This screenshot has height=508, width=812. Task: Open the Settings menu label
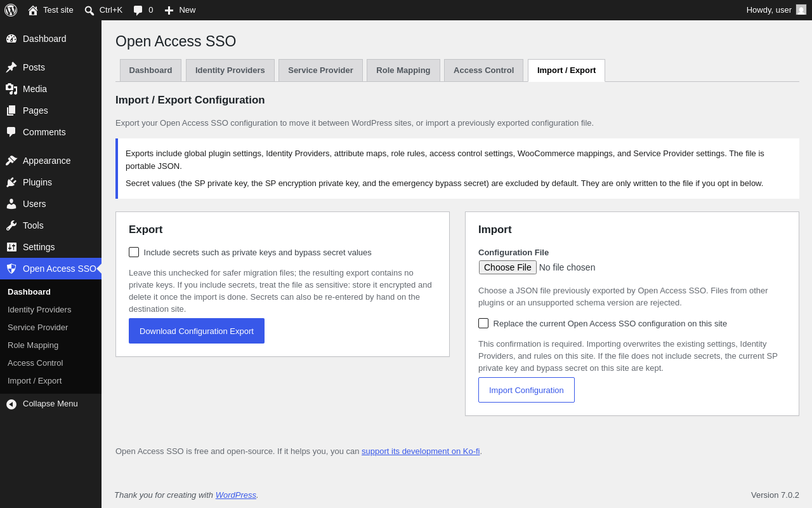point(39,247)
